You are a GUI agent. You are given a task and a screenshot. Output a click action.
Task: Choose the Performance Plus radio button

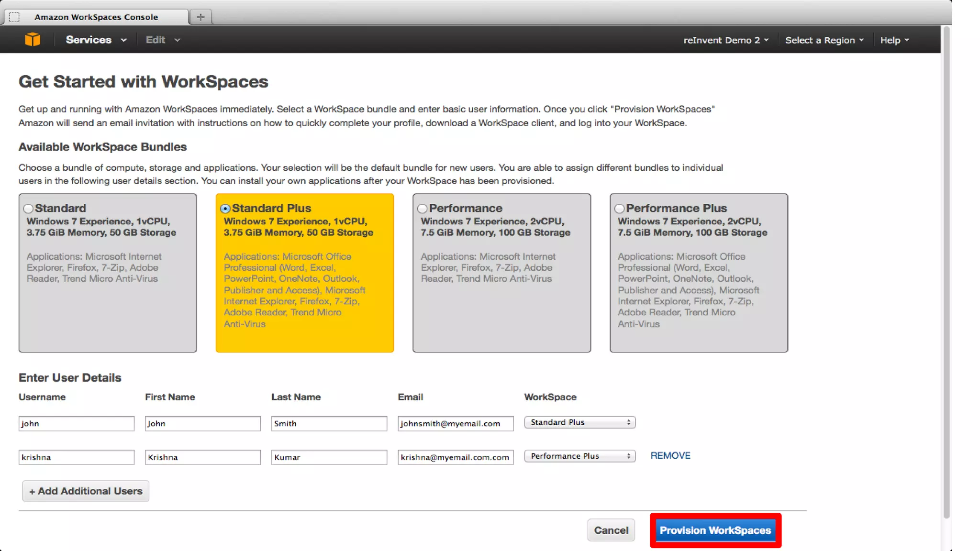click(x=619, y=209)
